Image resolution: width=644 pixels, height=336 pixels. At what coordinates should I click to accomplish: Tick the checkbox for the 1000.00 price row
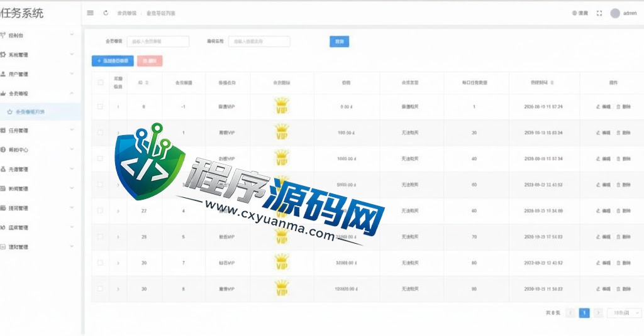(x=100, y=158)
